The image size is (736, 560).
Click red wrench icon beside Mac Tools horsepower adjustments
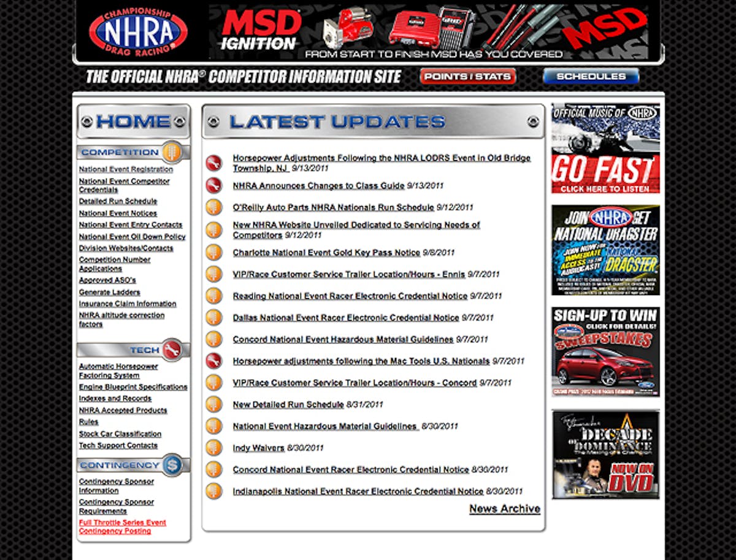pyautogui.click(x=213, y=361)
